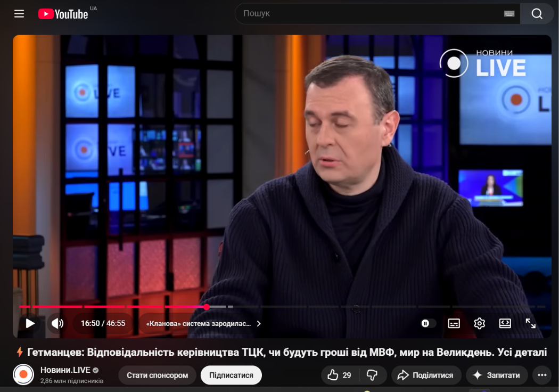Click the 2,86 млн підписників subscriber count
This screenshot has height=392, width=559.
(x=72, y=381)
